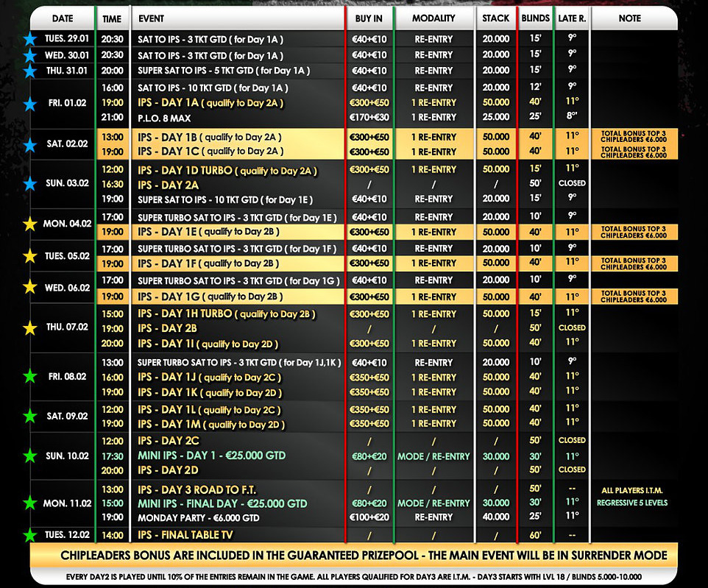Select the BUY IN column header
Image resolution: width=708 pixels, height=588 pixels.
[x=369, y=18]
